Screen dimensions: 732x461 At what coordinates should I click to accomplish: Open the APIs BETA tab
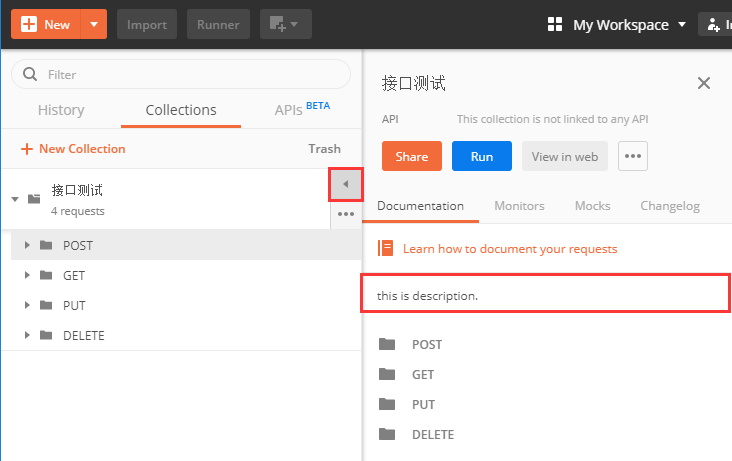[x=302, y=109]
